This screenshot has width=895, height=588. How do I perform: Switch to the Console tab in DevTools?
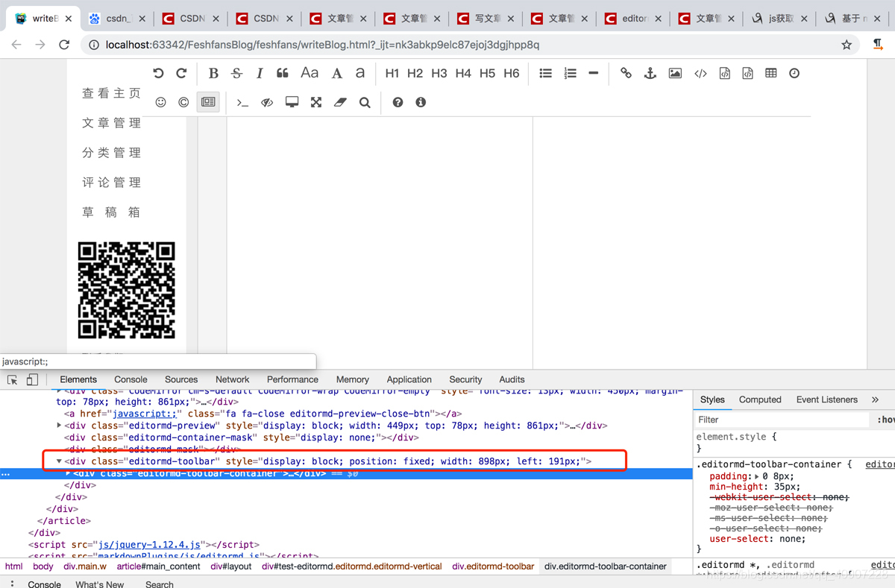131,379
